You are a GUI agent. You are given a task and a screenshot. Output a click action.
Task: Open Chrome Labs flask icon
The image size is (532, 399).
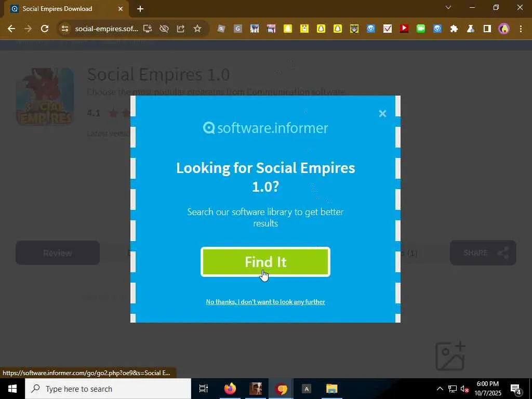pyautogui.click(x=471, y=29)
